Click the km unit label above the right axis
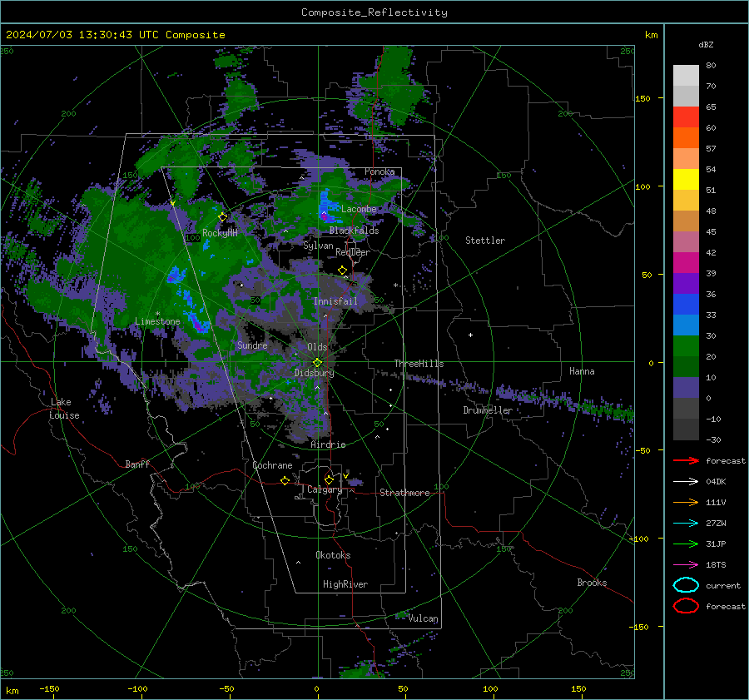The width and height of the screenshot is (749, 700). (x=651, y=35)
